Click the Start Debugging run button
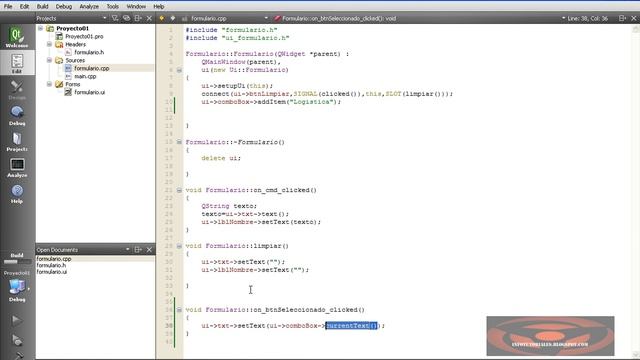This screenshot has width=640, height=360. pyautogui.click(x=17, y=340)
